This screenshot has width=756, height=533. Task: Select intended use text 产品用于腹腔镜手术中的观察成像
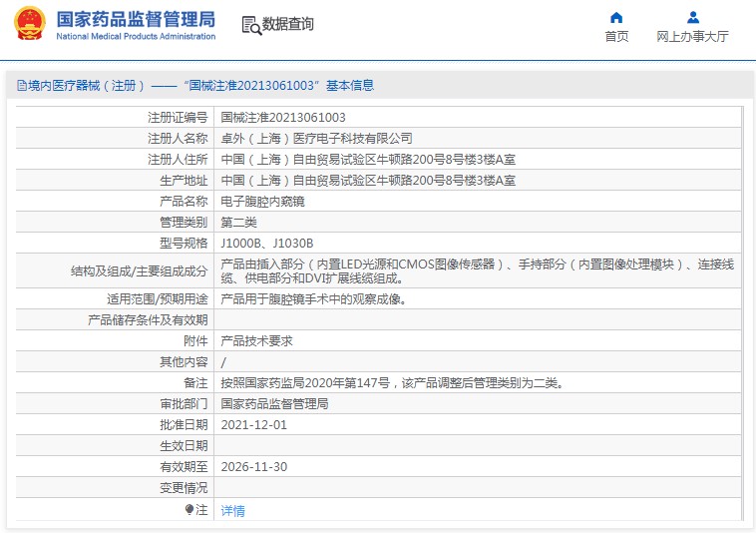pyautogui.click(x=313, y=299)
